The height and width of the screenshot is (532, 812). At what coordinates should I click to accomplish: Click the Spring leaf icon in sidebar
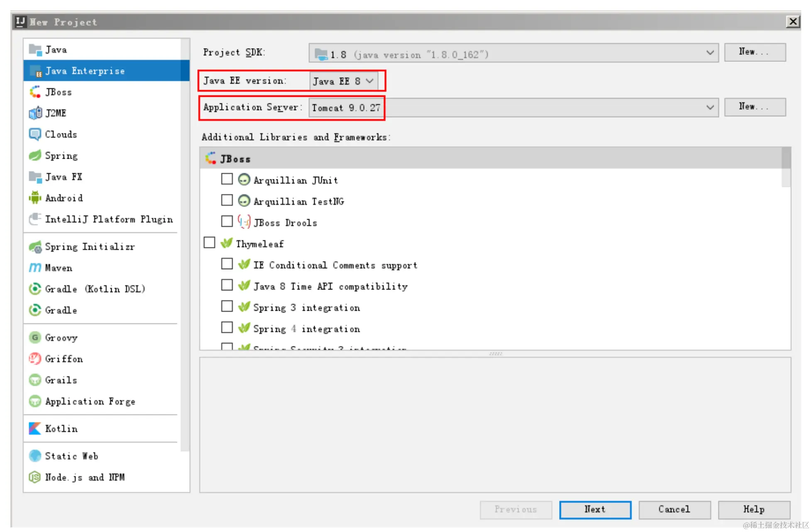(35, 155)
